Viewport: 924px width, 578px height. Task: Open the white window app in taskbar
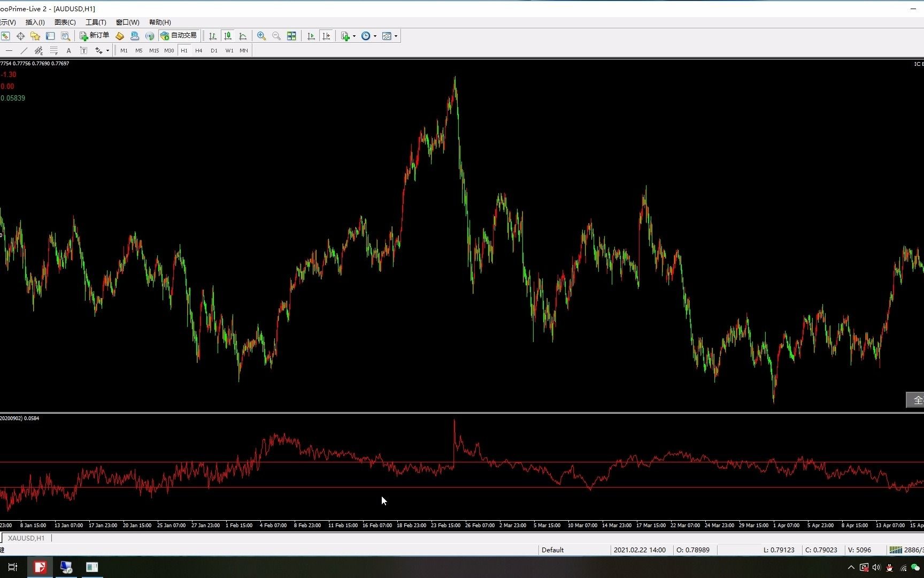(92, 567)
